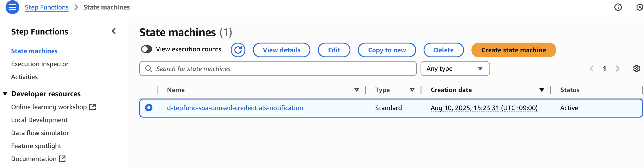Open the hamburger navigation menu
Viewport: 644px width, 168px height.
click(x=12, y=7)
